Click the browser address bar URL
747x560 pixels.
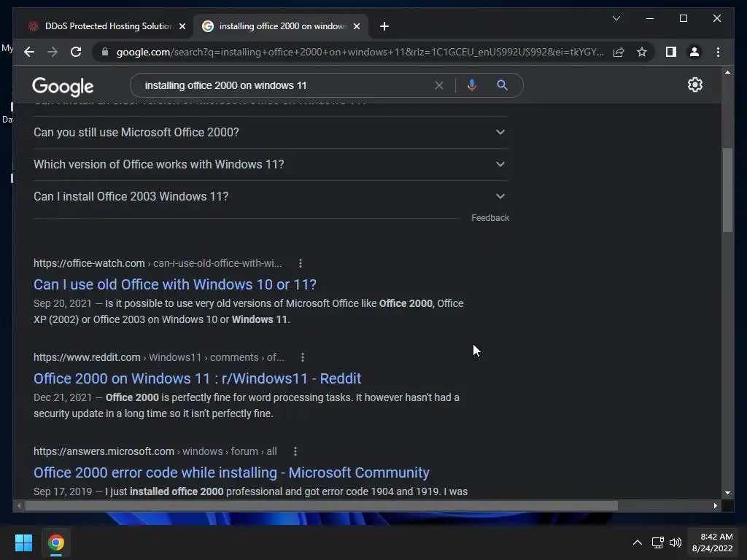tap(360, 52)
